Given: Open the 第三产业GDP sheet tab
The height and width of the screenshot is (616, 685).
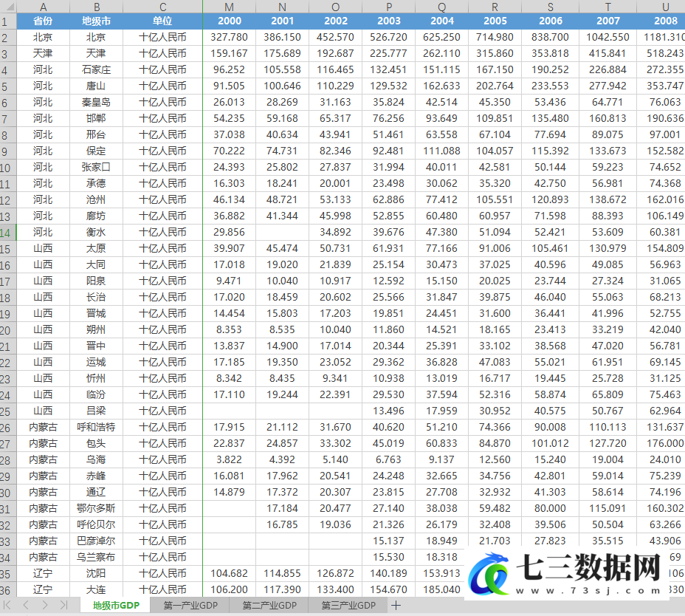Looking at the screenshot, I should pos(348,606).
